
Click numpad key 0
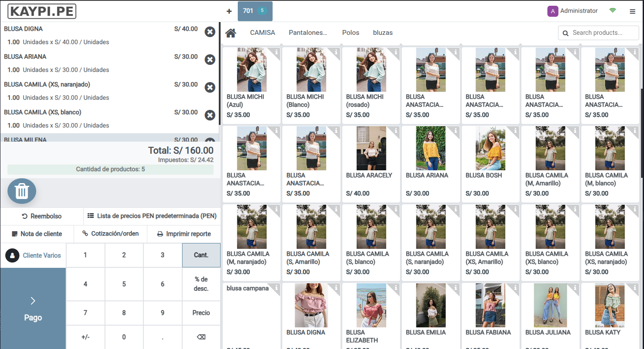pos(124,337)
